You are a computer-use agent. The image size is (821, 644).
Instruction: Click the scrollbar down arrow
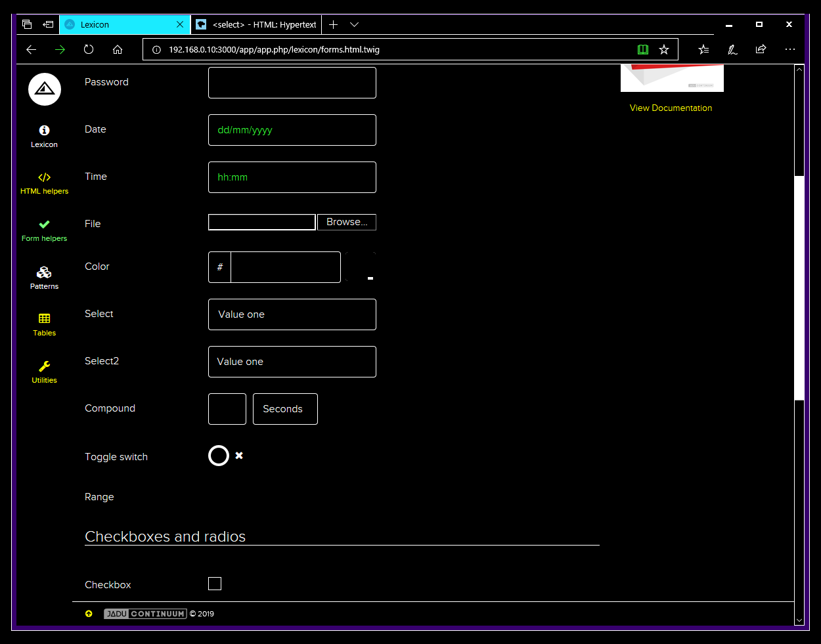click(799, 620)
